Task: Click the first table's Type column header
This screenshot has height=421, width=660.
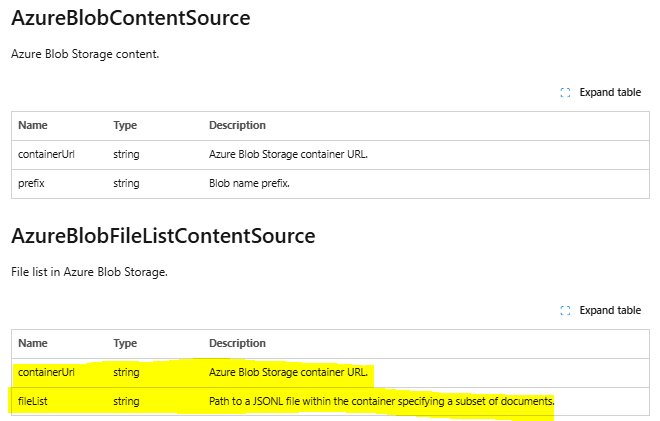Action: pos(125,125)
